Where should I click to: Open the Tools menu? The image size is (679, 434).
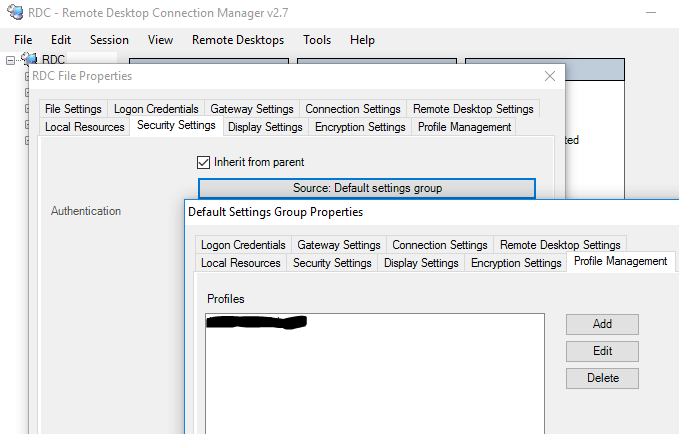point(317,40)
